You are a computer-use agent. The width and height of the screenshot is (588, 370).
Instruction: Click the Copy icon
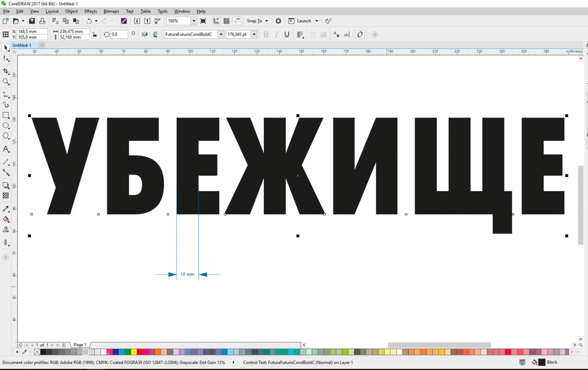tap(65, 21)
